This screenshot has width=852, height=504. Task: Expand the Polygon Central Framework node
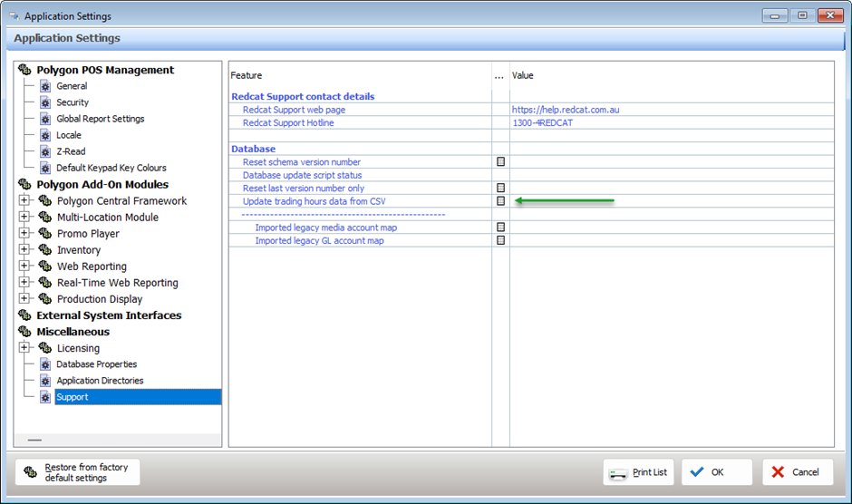click(24, 200)
